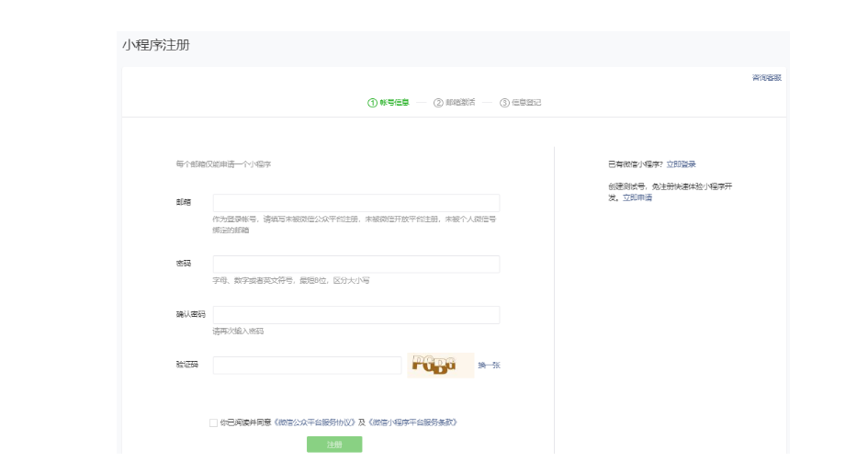Open the 立即登录 login link
The width and height of the screenshot is (868, 473).
click(681, 164)
